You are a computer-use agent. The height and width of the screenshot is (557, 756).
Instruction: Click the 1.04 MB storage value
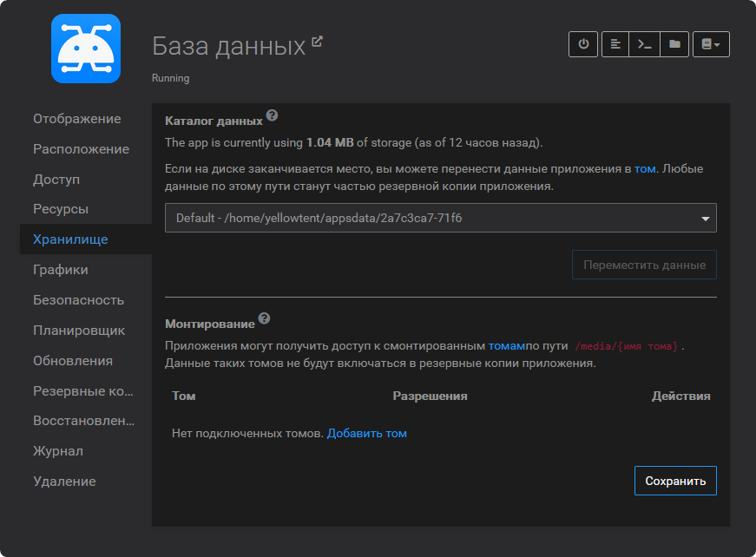[331, 142]
